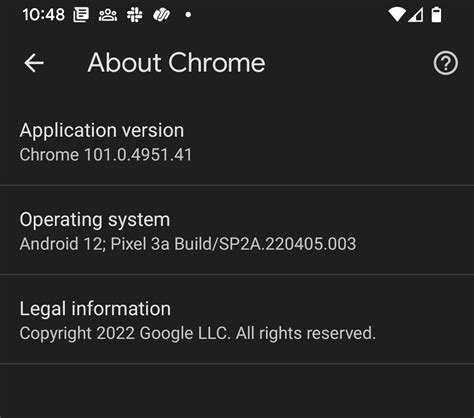Tap the striped circle notification icon
This screenshot has width=474, height=418.
tap(161, 15)
